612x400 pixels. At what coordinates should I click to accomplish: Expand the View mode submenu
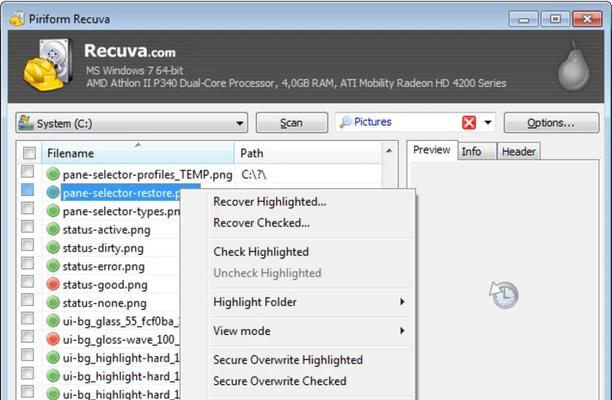(x=311, y=331)
